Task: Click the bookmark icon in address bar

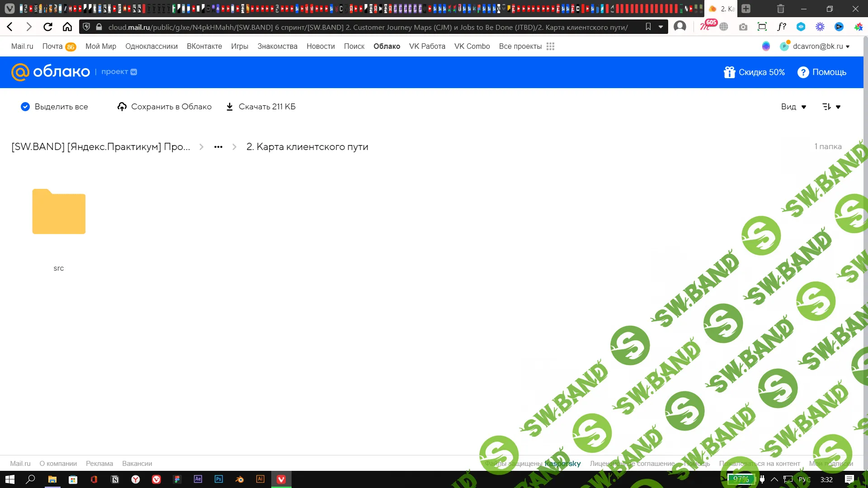Action: pos(648,27)
